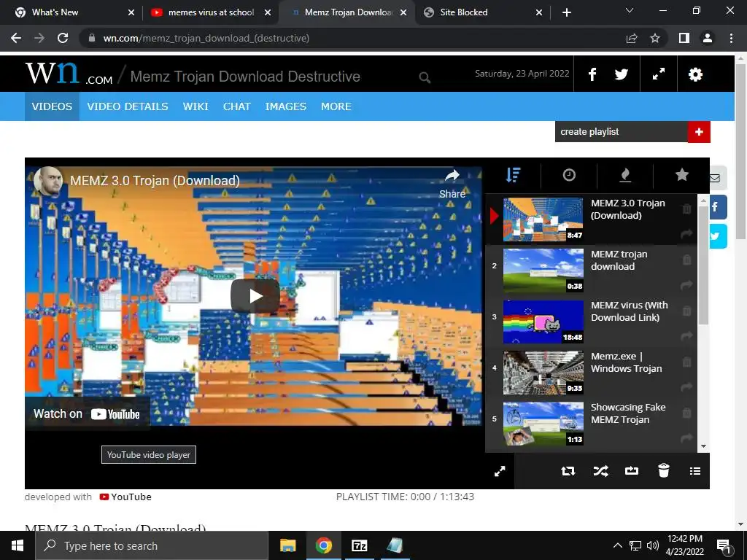Select MEMZ trojan download playlist thumbnail
Viewport: 747px width, 560px height.
coord(543,271)
